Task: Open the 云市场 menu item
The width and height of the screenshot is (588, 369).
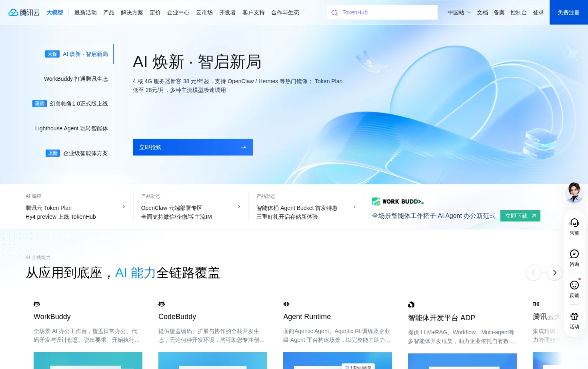Action: click(x=204, y=12)
